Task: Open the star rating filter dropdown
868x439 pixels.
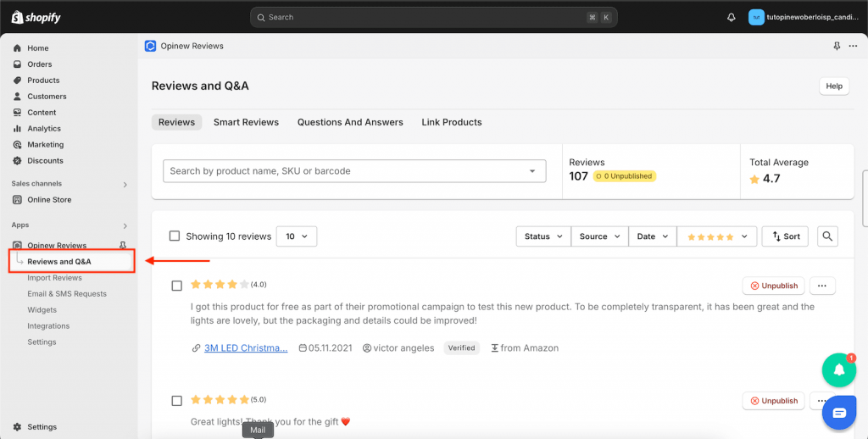Action: coord(716,236)
